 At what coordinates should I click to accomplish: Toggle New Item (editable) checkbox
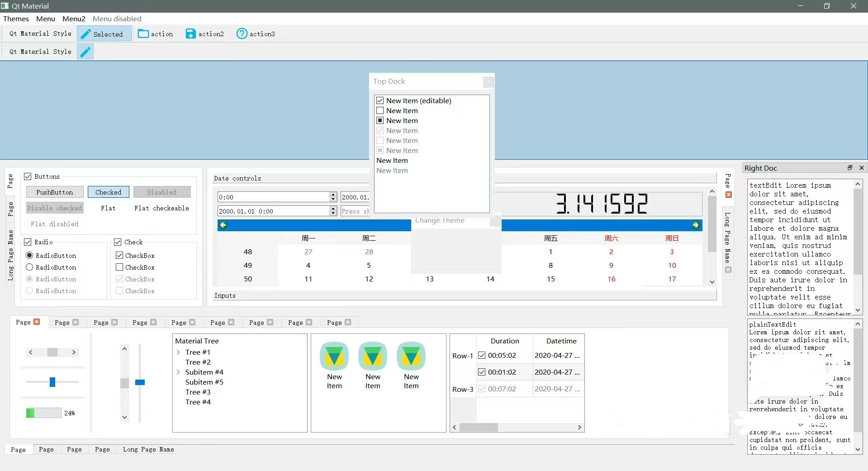[x=380, y=100]
